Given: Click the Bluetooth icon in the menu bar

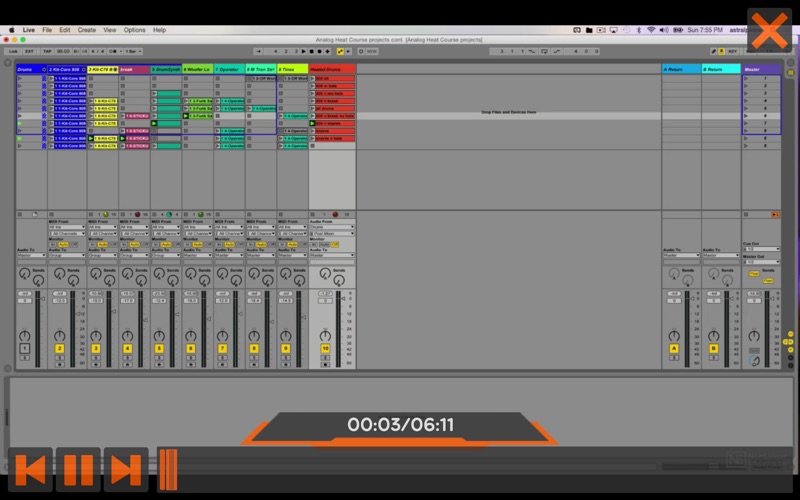Looking at the screenshot, I should (639, 30).
